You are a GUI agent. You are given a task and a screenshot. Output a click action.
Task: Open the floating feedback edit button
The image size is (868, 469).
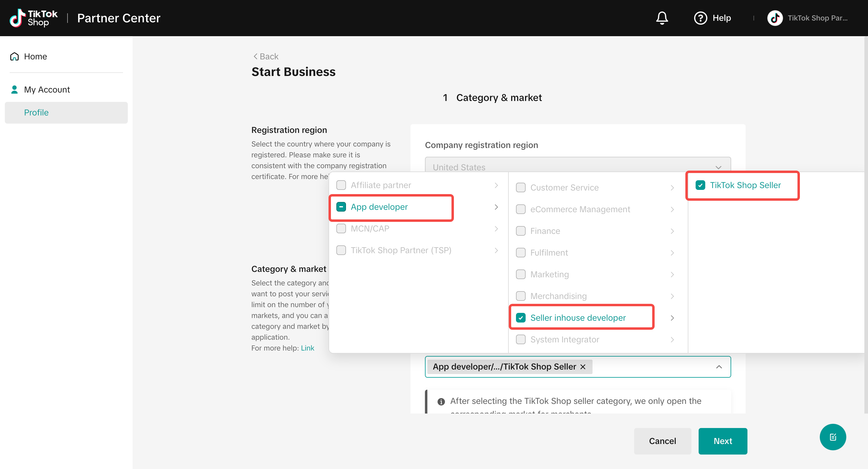pos(833,437)
